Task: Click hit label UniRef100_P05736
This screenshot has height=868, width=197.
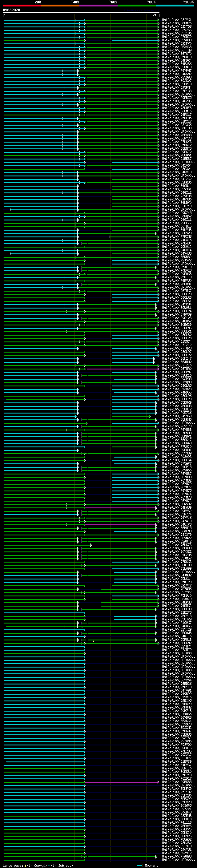Action: (177, 413)
